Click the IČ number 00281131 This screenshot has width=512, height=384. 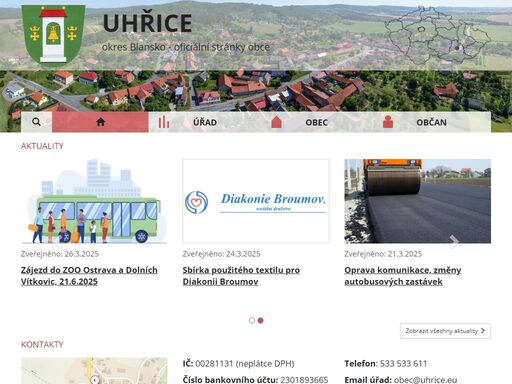[214, 363]
